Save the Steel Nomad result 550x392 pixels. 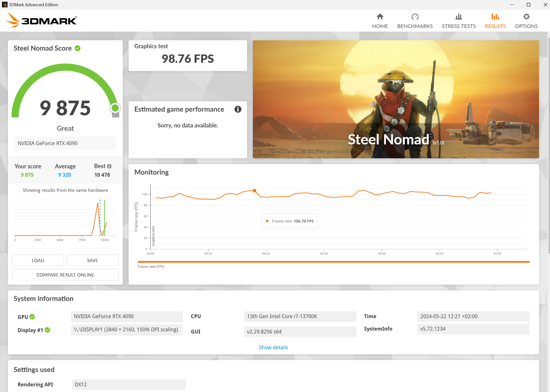tap(92, 260)
